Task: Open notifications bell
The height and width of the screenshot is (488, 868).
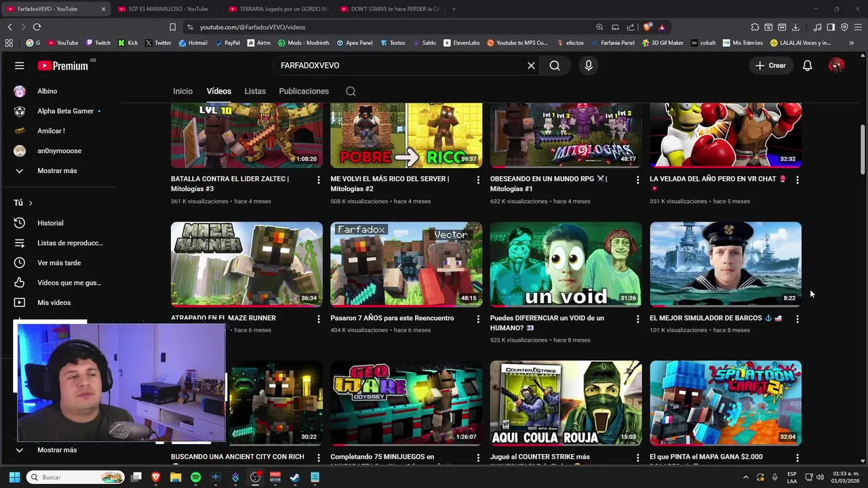Action: 808,66
